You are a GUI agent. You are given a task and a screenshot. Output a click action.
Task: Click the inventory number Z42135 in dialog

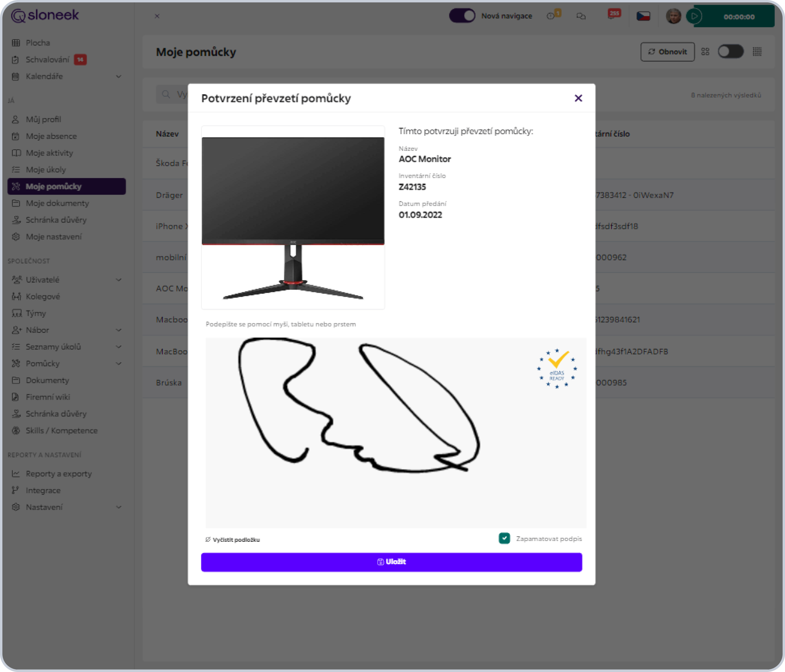point(412,187)
